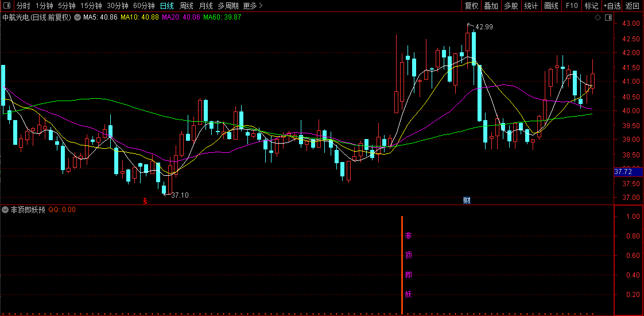Image resolution: width=644 pixels, height=316 pixels.
Task: Click the diamond icon near the price axis
Action: [598, 18]
